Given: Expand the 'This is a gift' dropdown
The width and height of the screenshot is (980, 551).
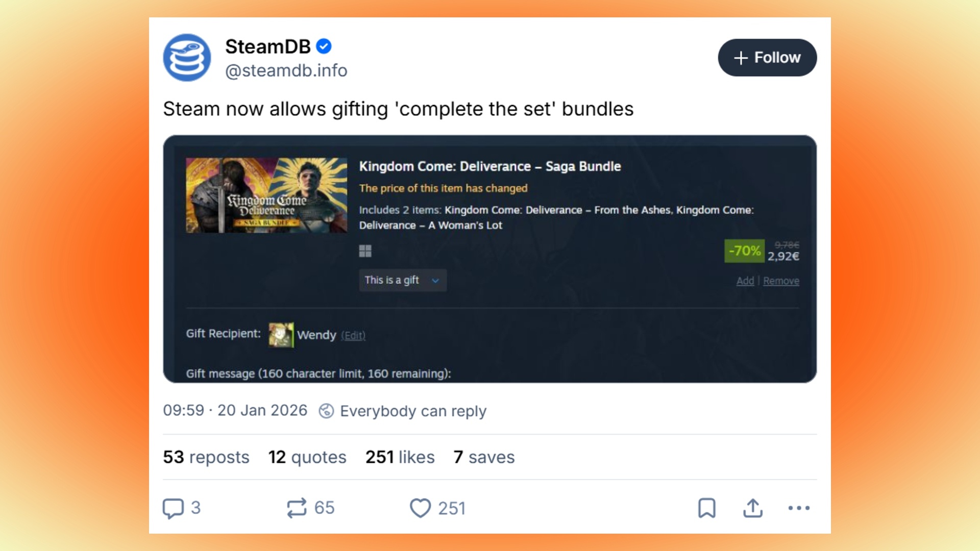Looking at the screenshot, I should 403,280.
